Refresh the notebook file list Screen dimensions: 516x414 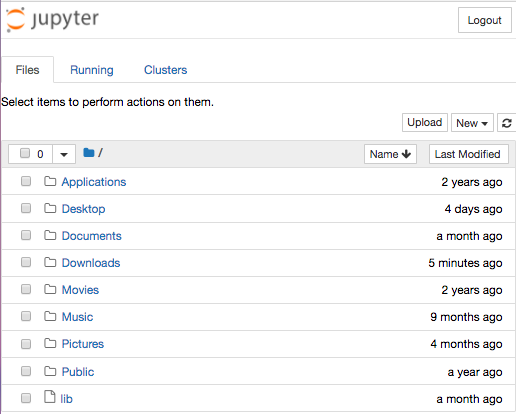click(x=507, y=123)
